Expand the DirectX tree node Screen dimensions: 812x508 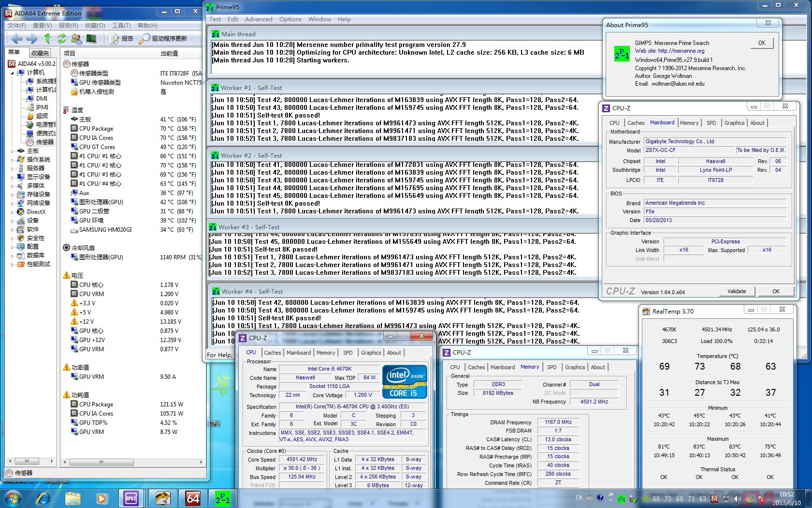(13, 212)
